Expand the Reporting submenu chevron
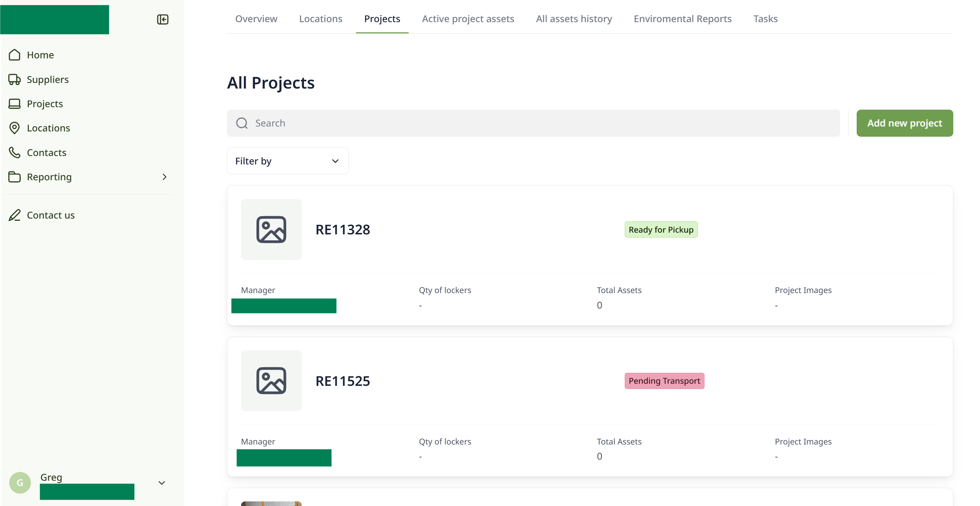980x506 pixels. pyautogui.click(x=164, y=177)
